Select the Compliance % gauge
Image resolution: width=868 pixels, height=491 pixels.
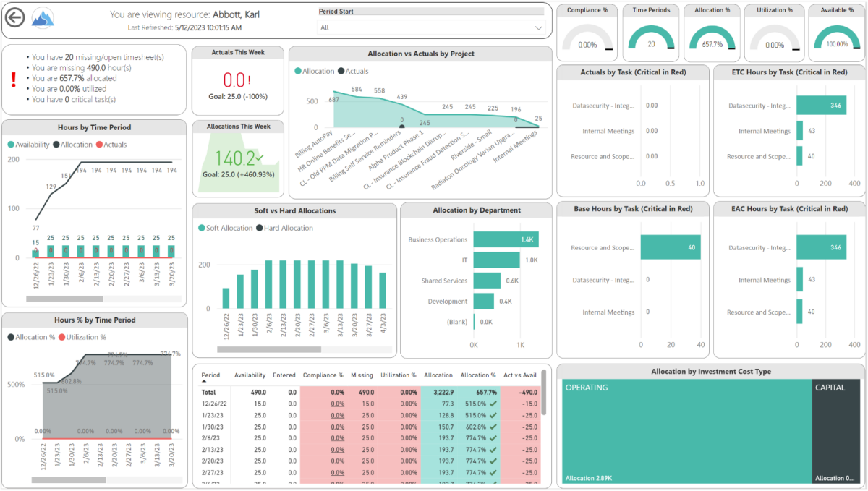click(x=587, y=35)
